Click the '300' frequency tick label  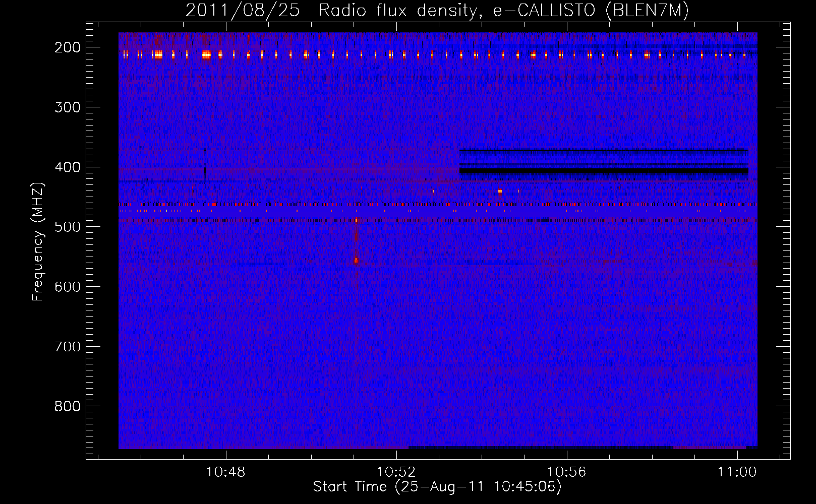coord(68,107)
